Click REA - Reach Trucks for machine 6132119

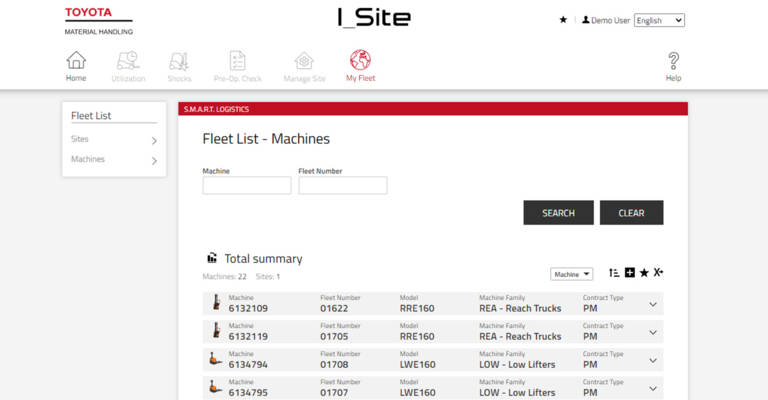[520, 336]
